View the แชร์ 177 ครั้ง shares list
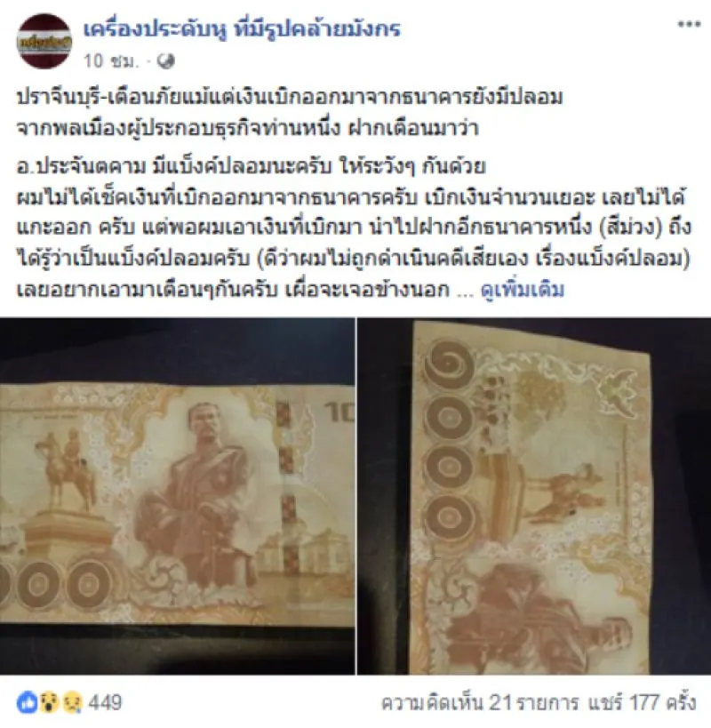 point(643,702)
